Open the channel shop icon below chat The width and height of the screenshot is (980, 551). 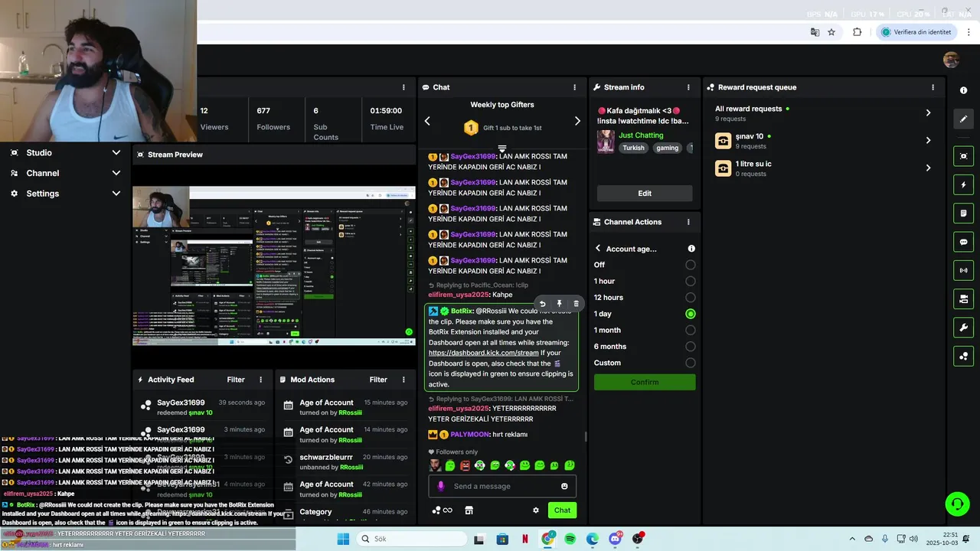pos(469,510)
